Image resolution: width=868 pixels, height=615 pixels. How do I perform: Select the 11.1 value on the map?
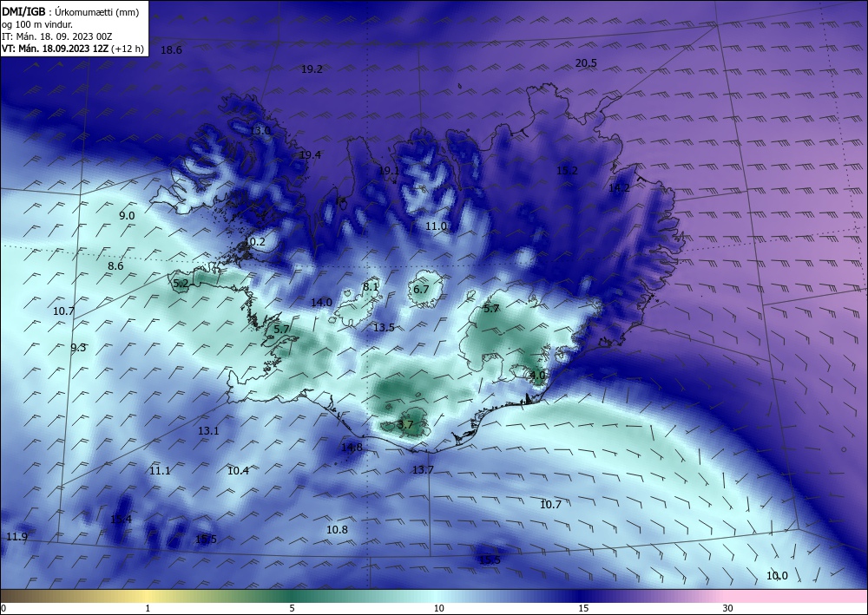160,471
